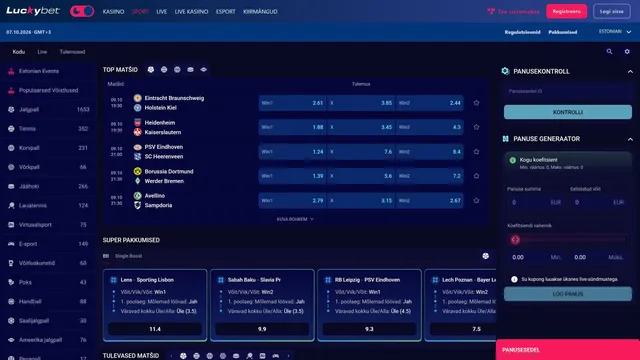
Task: Open the KASIINO menu
Action: (113, 11)
